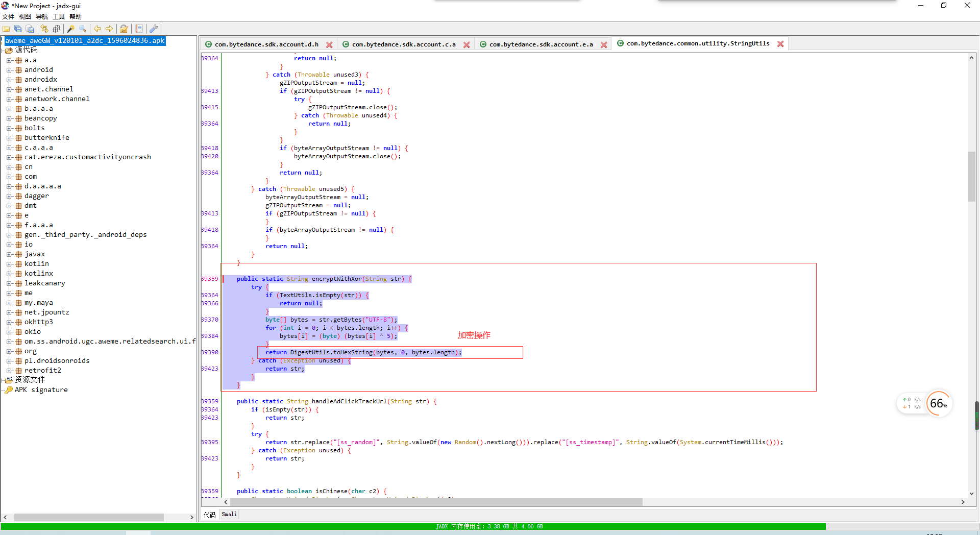
Task: Select the aweme apk root node
Action: (85, 41)
